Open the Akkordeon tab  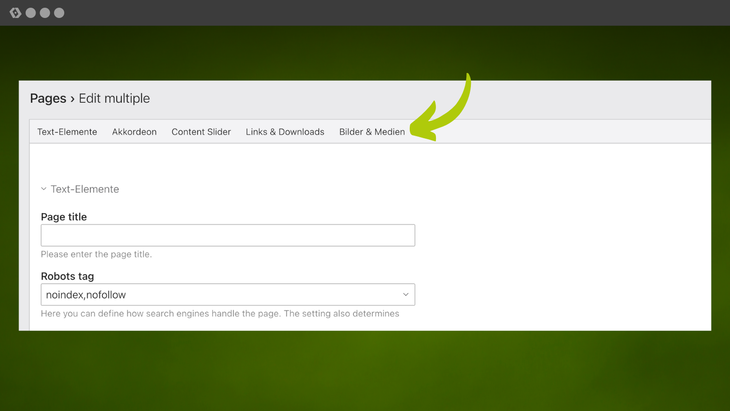pos(134,132)
